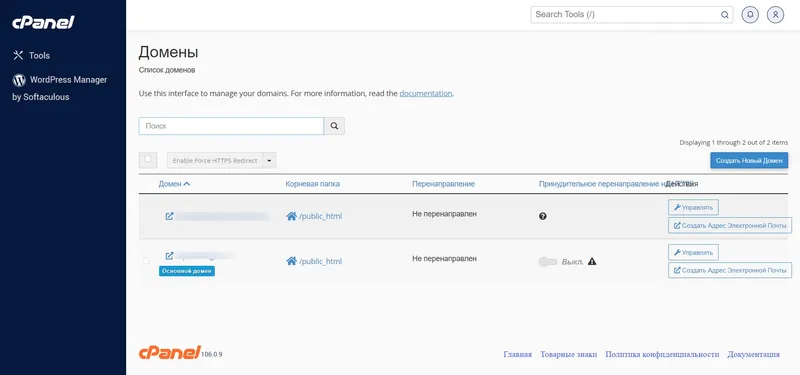Open the main domain's /public_html folder

[x=314, y=261]
